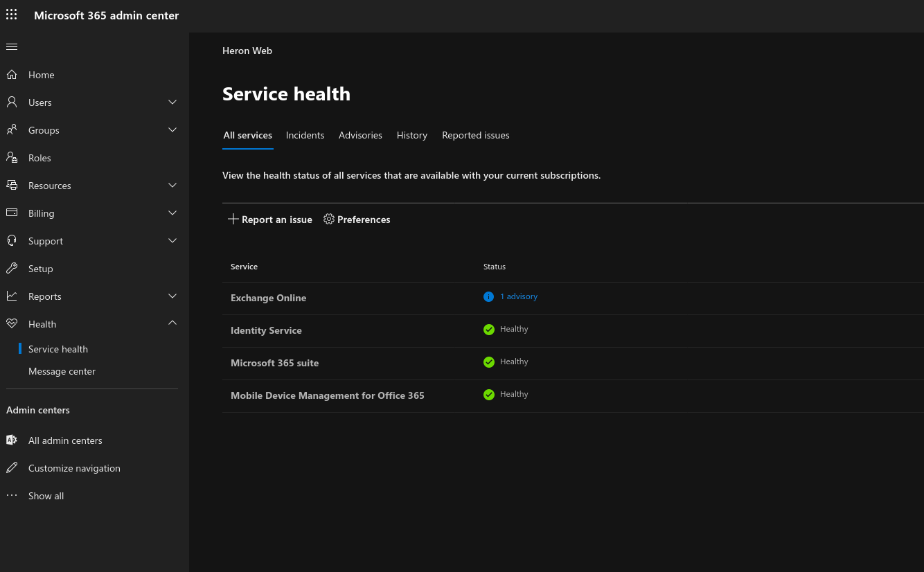Click the Home house icon
This screenshot has height=572, width=924.
(x=12, y=74)
